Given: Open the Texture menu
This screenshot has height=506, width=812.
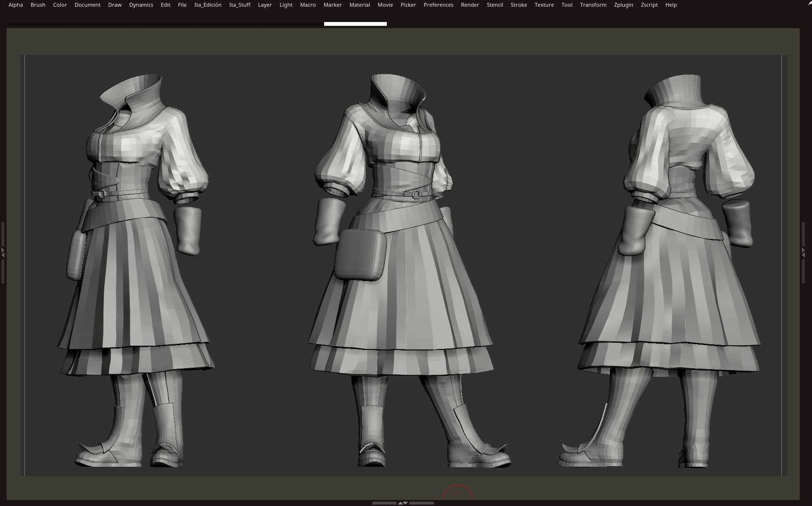Looking at the screenshot, I should coord(544,5).
